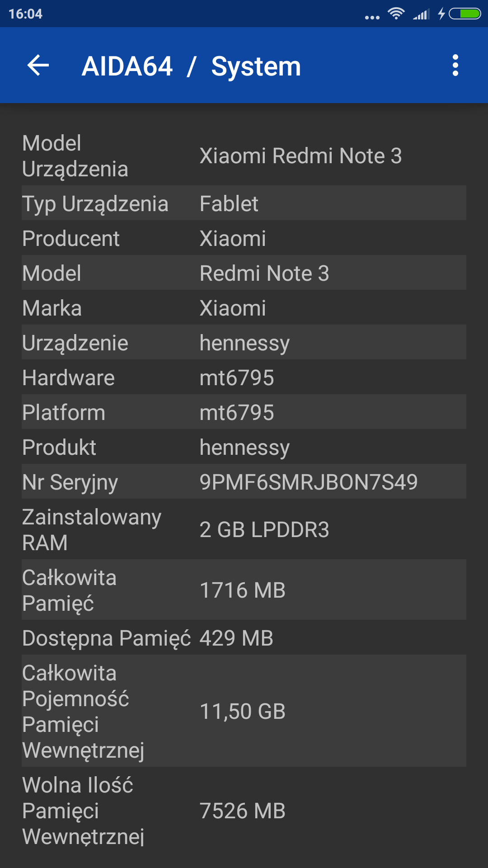Tap the AIDA64 / System title

coord(191,66)
